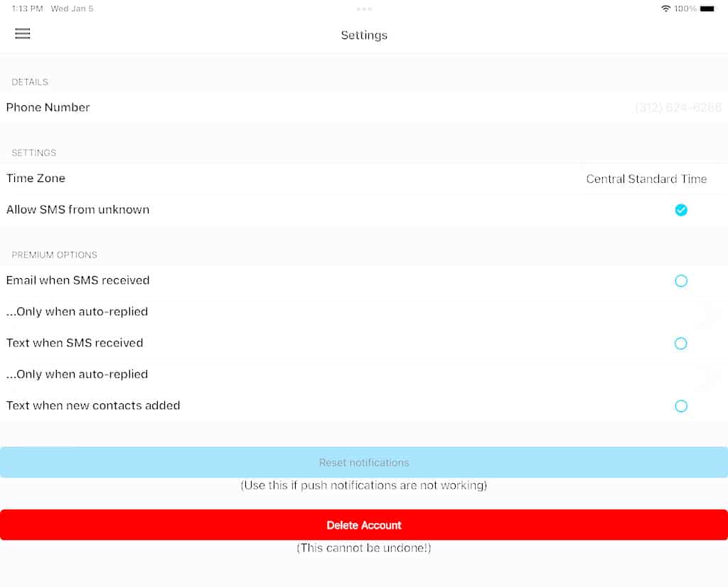Select the Time Zone row
This screenshot has height=587, width=728.
pyautogui.click(x=364, y=179)
